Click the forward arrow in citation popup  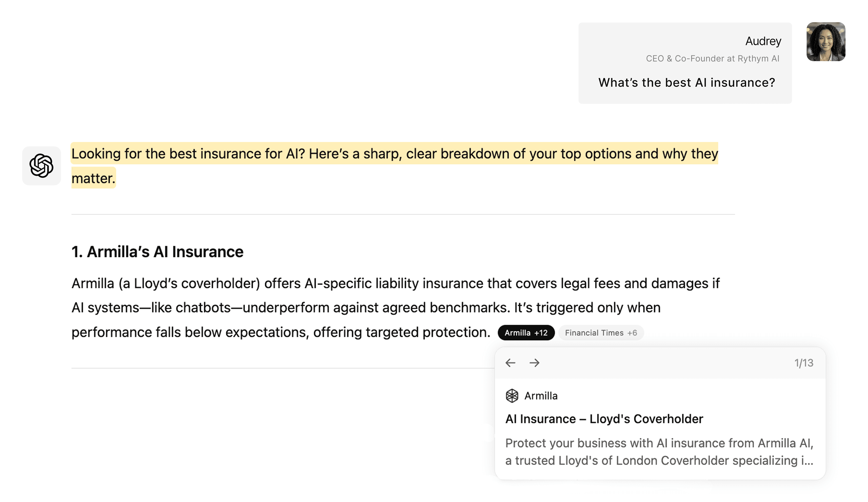[x=534, y=363]
